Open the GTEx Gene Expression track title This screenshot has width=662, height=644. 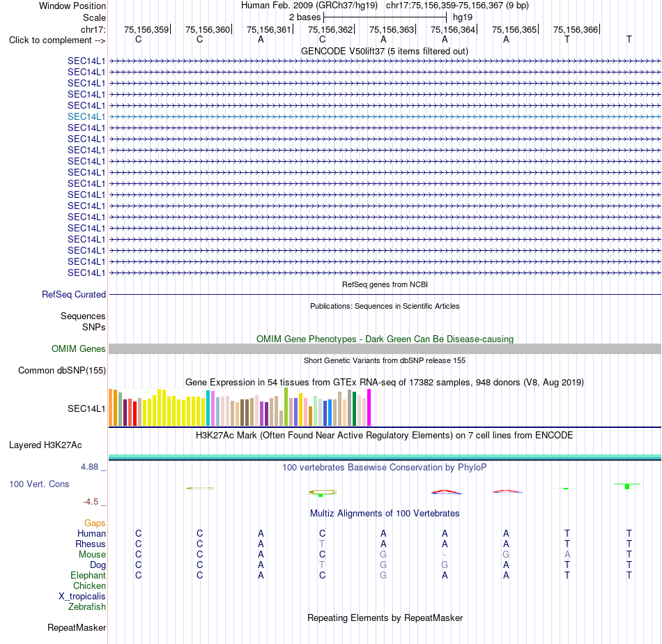coord(385,382)
